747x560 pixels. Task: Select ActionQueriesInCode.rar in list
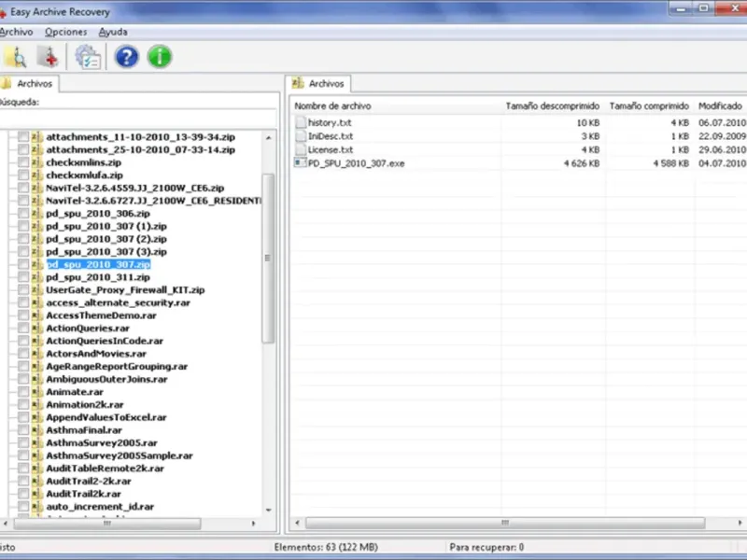105,341
